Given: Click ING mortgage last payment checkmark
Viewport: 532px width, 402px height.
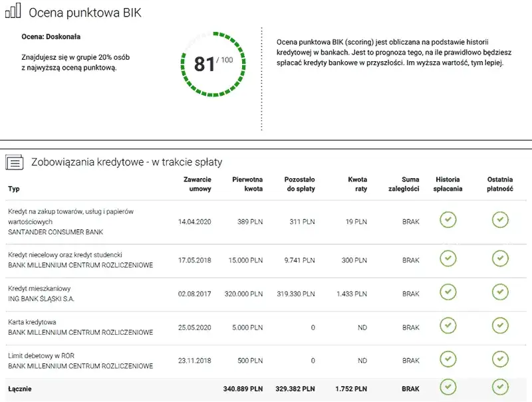Looking at the screenshot, I should tap(500, 292).
